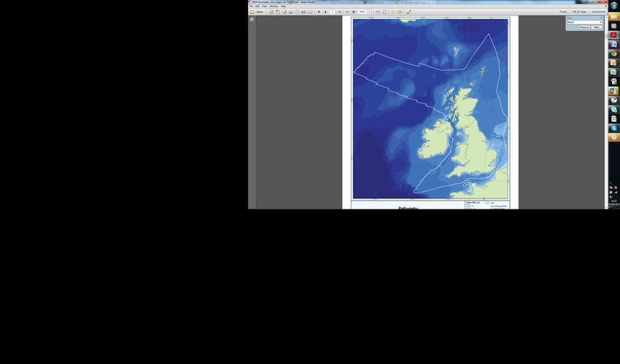
Task: Close the Find box
Action: [x=602, y=18]
